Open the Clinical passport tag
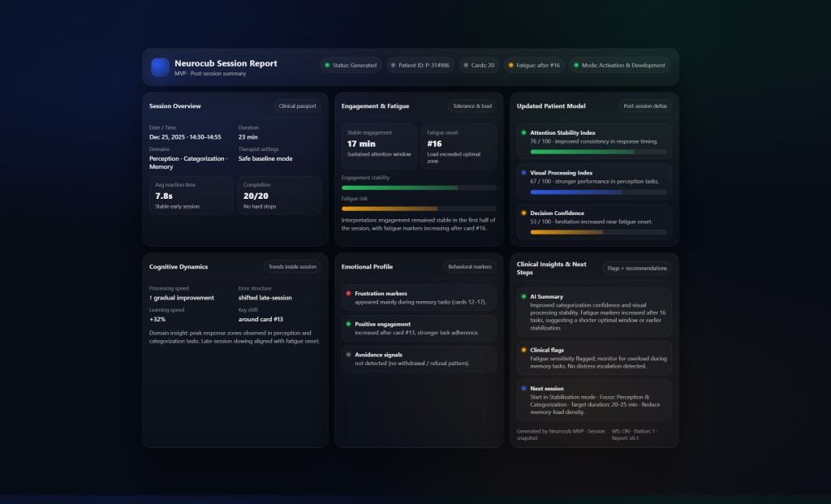Screen dimensions: 831x504 coord(297,106)
